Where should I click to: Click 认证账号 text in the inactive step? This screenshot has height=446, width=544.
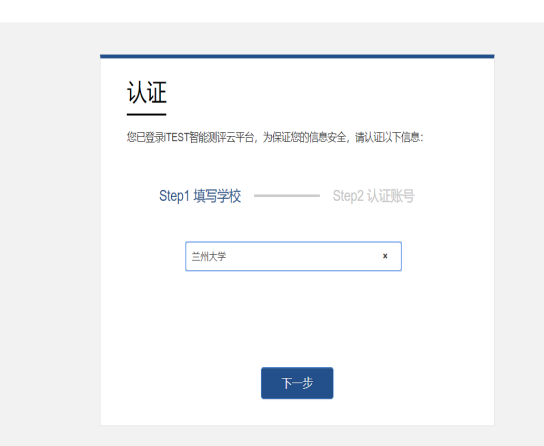[x=391, y=196]
